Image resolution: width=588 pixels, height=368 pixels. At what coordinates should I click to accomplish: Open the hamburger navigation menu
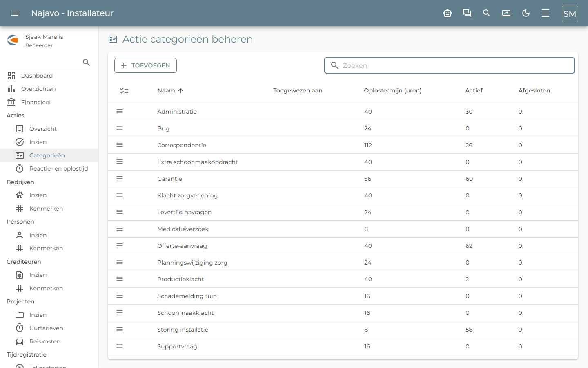click(x=15, y=13)
